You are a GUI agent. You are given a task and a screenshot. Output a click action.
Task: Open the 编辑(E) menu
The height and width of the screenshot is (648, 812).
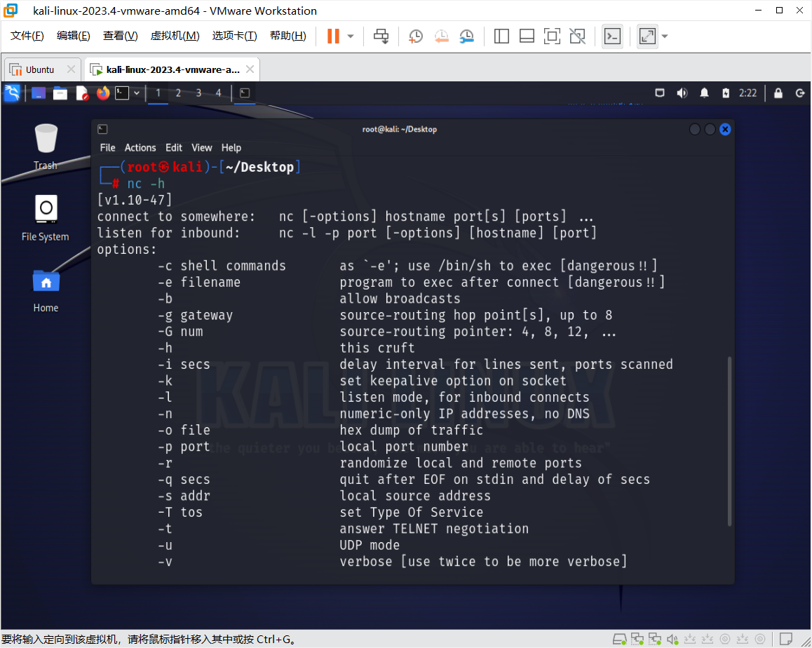pyautogui.click(x=73, y=36)
